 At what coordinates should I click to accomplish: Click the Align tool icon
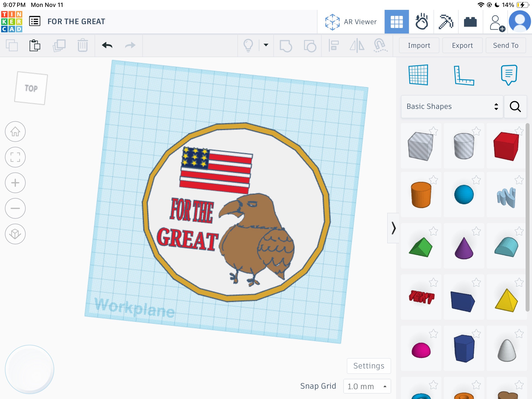pyautogui.click(x=333, y=46)
